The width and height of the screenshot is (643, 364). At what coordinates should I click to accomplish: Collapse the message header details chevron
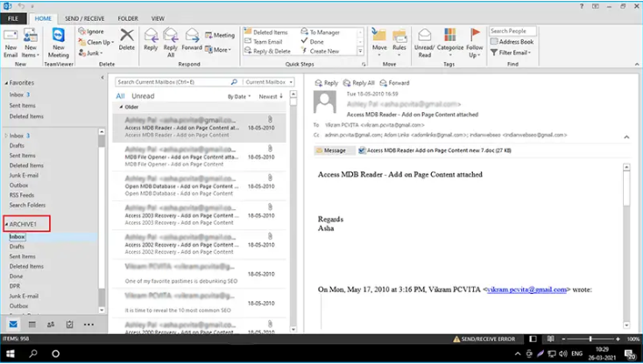626,137
